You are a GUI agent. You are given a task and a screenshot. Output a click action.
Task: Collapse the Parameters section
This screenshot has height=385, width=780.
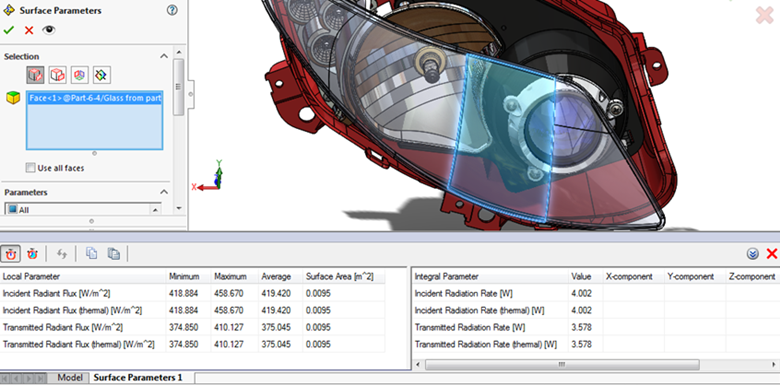click(x=164, y=192)
